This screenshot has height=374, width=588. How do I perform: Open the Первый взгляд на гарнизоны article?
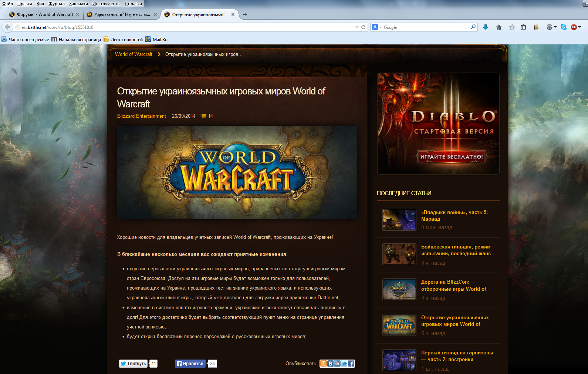pyautogui.click(x=457, y=356)
